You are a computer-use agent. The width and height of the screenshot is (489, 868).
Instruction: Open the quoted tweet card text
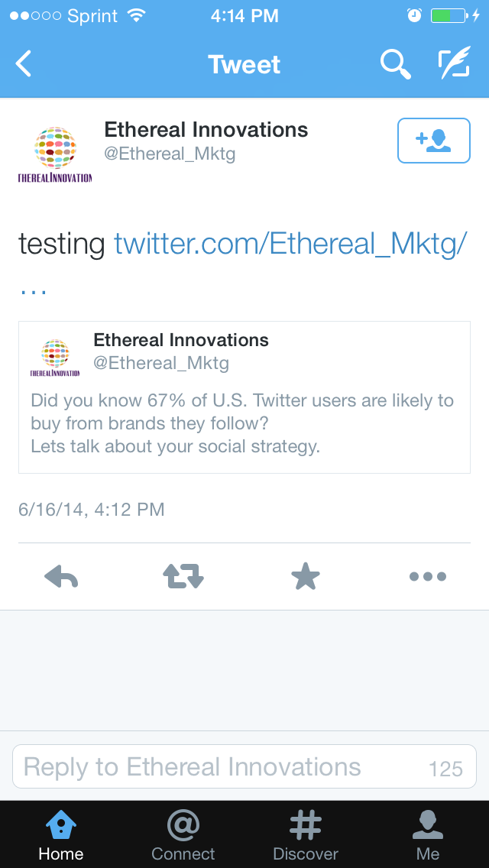242,423
